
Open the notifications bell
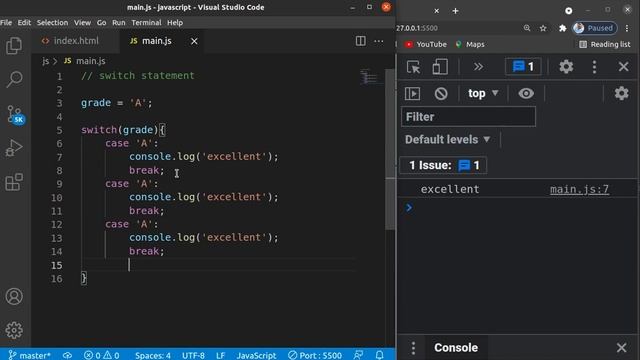coord(380,355)
